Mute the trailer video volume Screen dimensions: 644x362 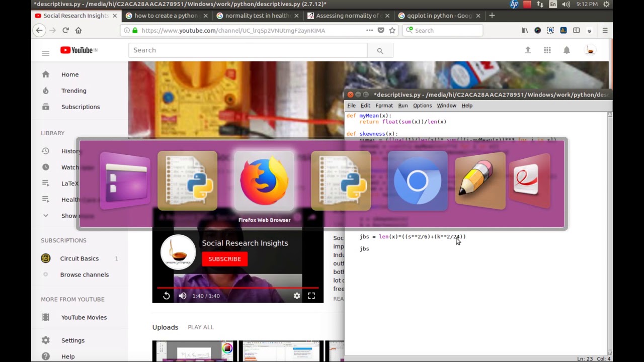(183, 296)
